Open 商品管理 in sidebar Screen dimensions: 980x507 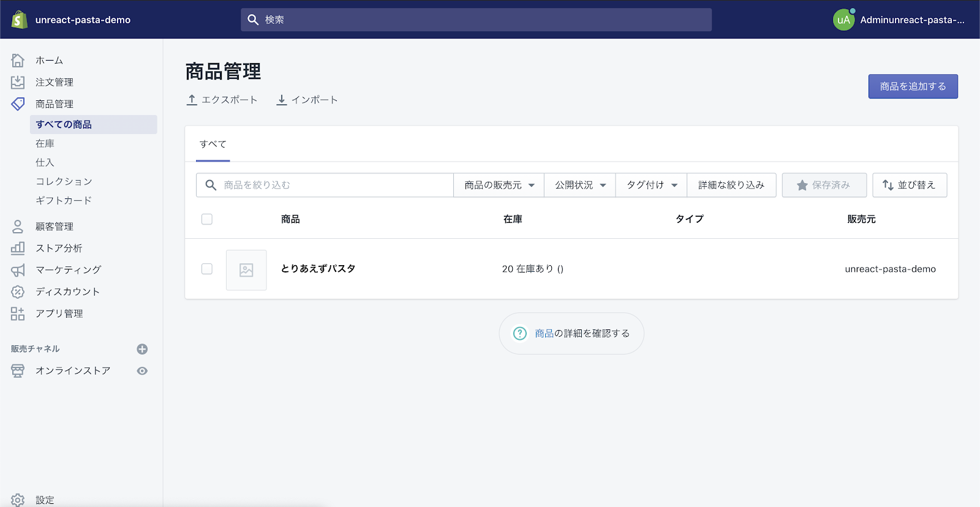[x=55, y=104]
